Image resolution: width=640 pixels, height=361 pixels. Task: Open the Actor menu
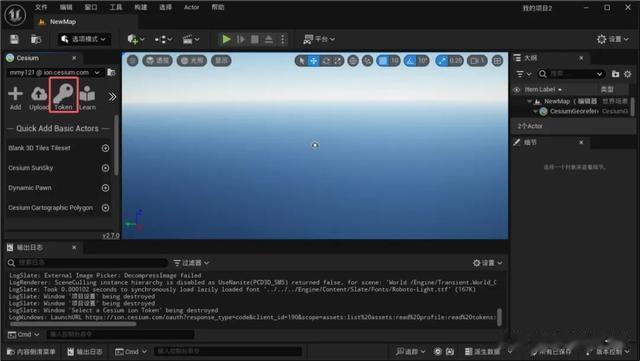tap(191, 7)
